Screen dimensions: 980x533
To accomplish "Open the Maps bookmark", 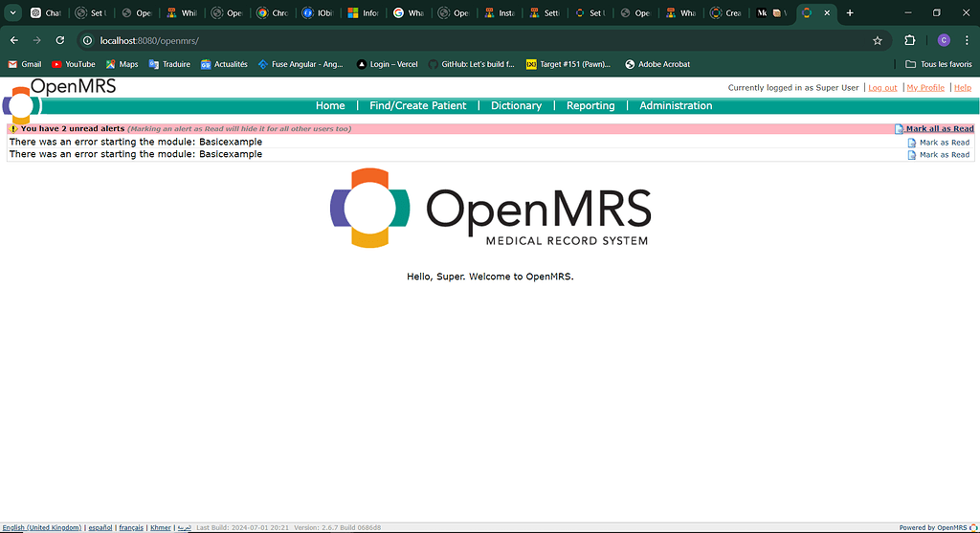I will pos(122,64).
